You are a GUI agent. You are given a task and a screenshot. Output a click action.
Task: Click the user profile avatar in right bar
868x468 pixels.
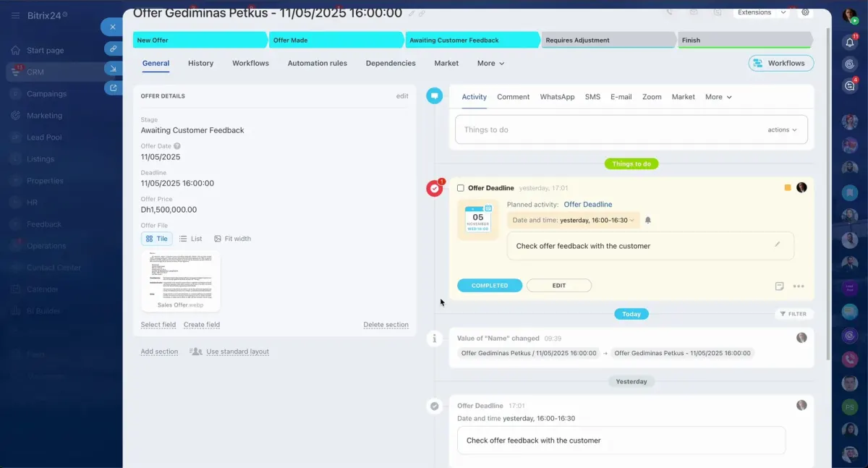[849, 16]
